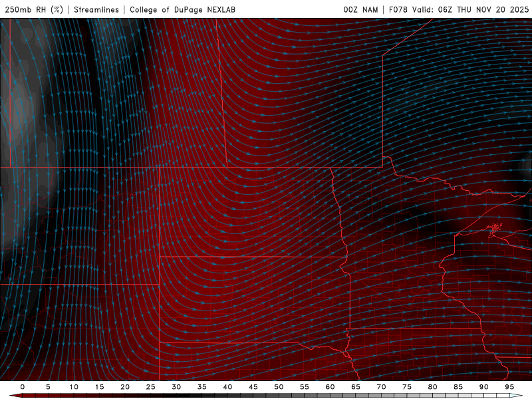The width and height of the screenshot is (532, 399).
Task: Click the colorbar segment between 30 and 35
Action: (189, 396)
